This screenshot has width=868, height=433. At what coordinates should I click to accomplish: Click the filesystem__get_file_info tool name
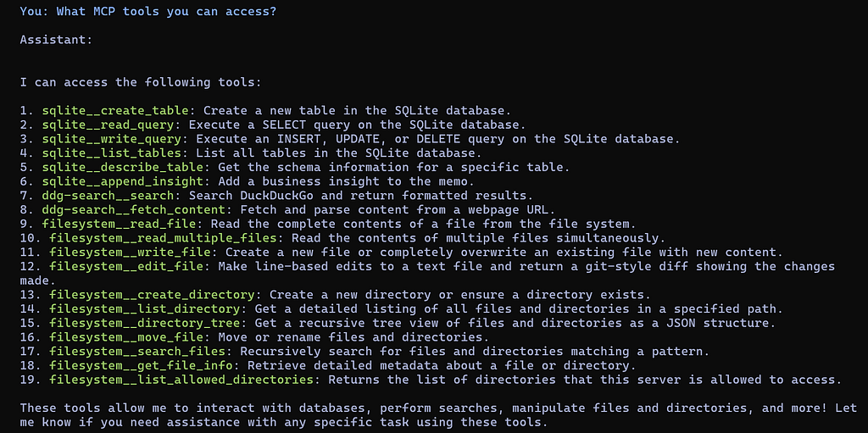pos(142,365)
